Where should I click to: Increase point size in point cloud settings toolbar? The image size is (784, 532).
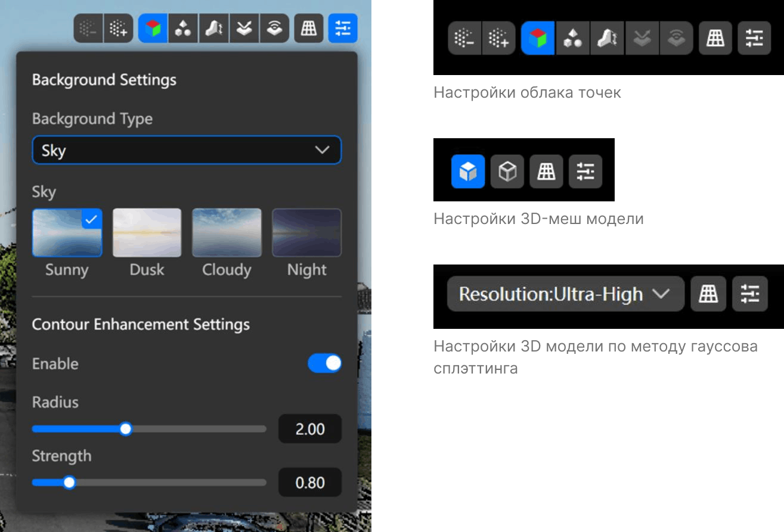coord(498,38)
